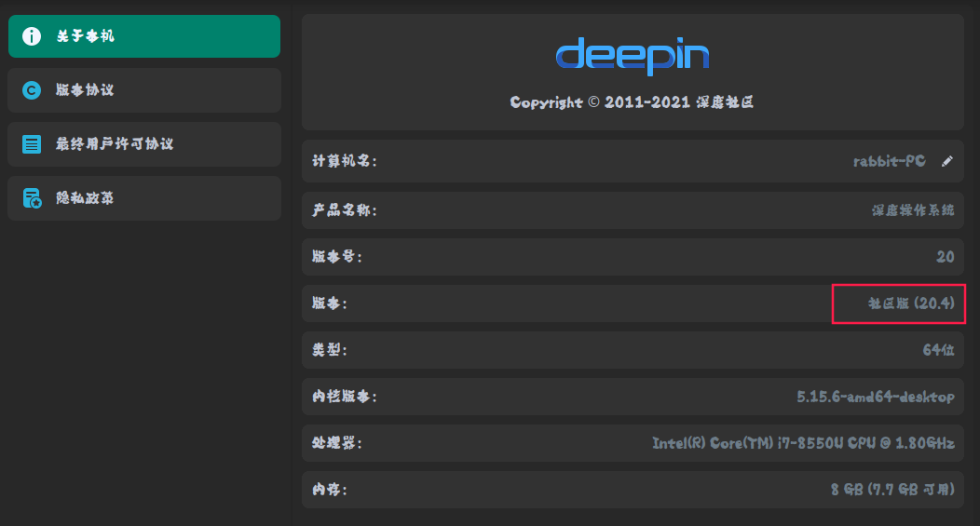This screenshot has width=980, height=526.
Task: Click the info icon beside 关于本机
Action: (x=32, y=36)
